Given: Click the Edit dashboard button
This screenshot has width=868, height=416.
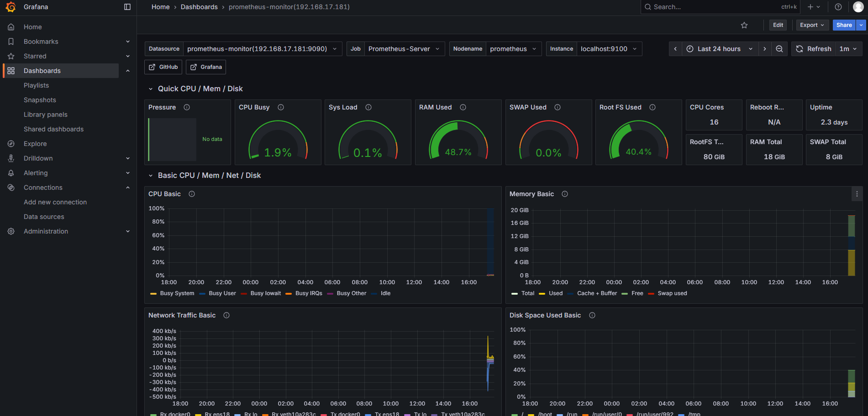Looking at the screenshot, I should pos(778,25).
